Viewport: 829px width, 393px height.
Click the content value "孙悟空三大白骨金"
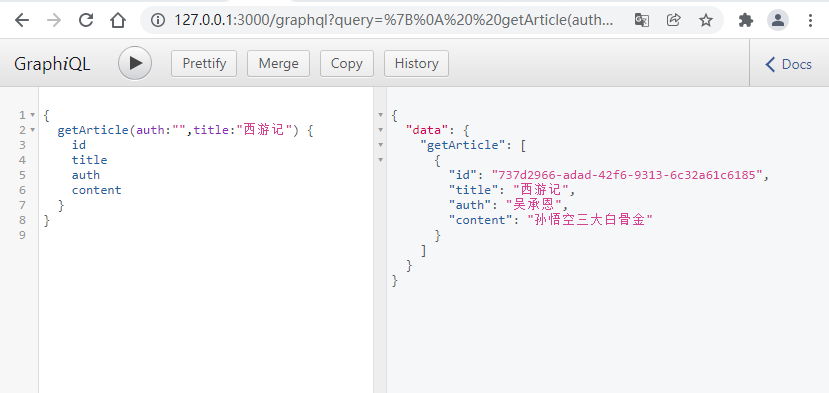click(x=590, y=220)
